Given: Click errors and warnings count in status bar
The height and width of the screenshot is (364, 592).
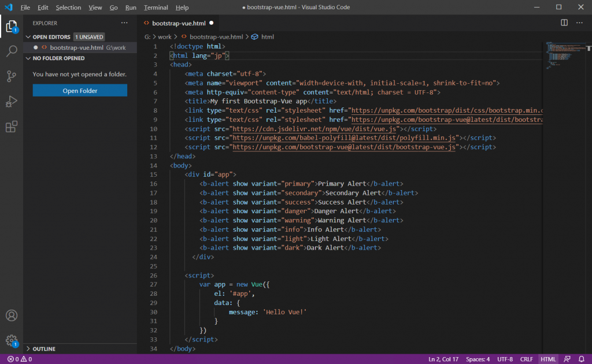Looking at the screenshot, I should tap(20, 359).
